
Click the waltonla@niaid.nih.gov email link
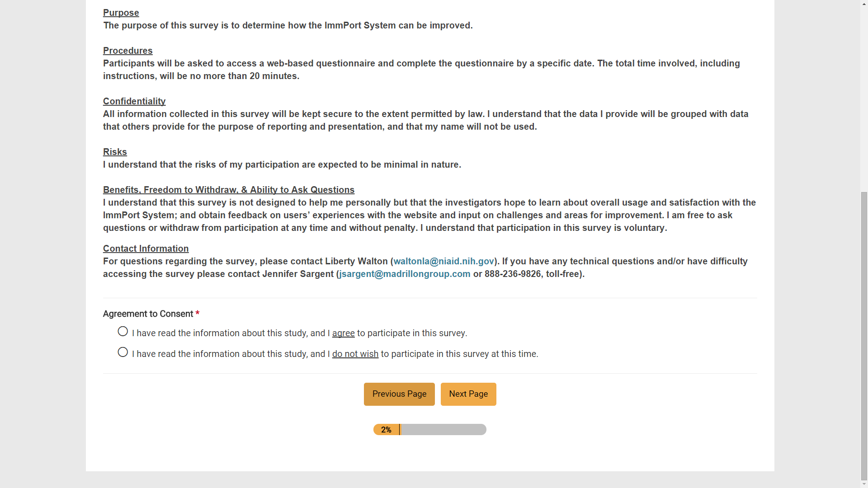pos(443,262)
